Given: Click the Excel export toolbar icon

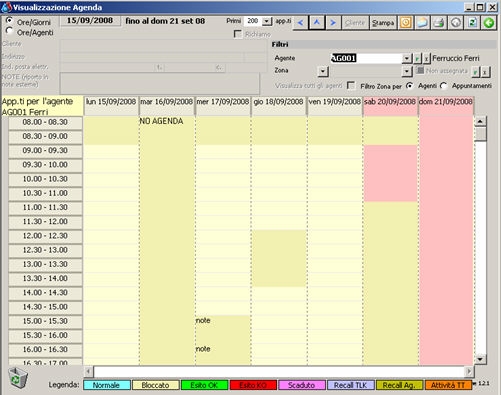Looking at the screenshot, I should click(x=472, y=23).
